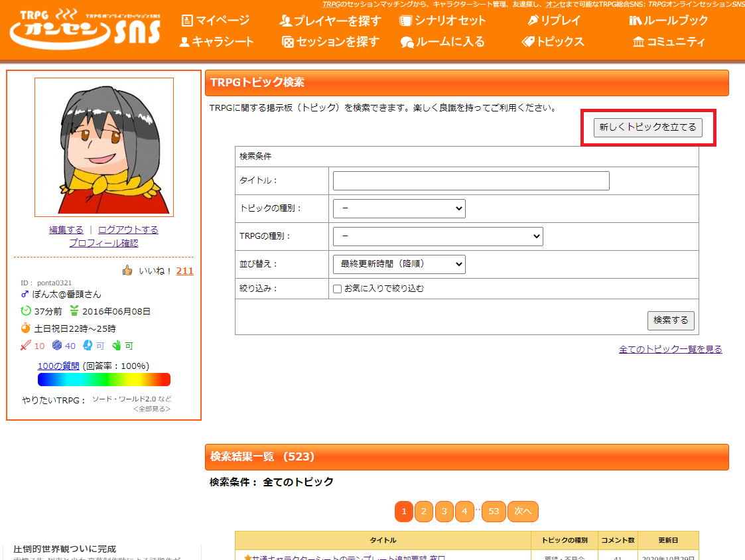The image size is (745, 560).
Task: Open the 並び替え sort dropdown
Action: pos(399,264)
